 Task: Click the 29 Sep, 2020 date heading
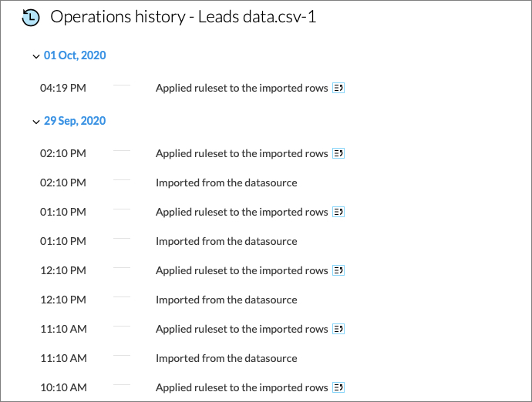(x=75, y=121)
